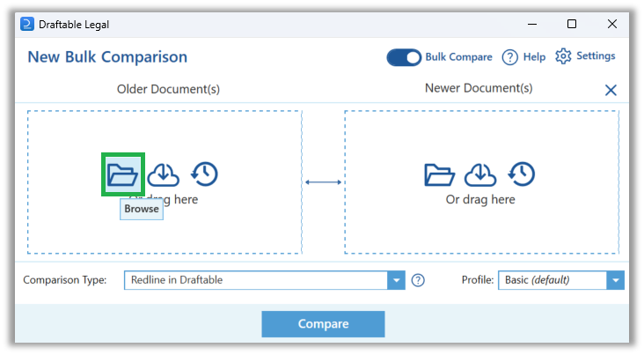Browse for older documents with folder icon

pyautogui.click(x=122, y=174)
